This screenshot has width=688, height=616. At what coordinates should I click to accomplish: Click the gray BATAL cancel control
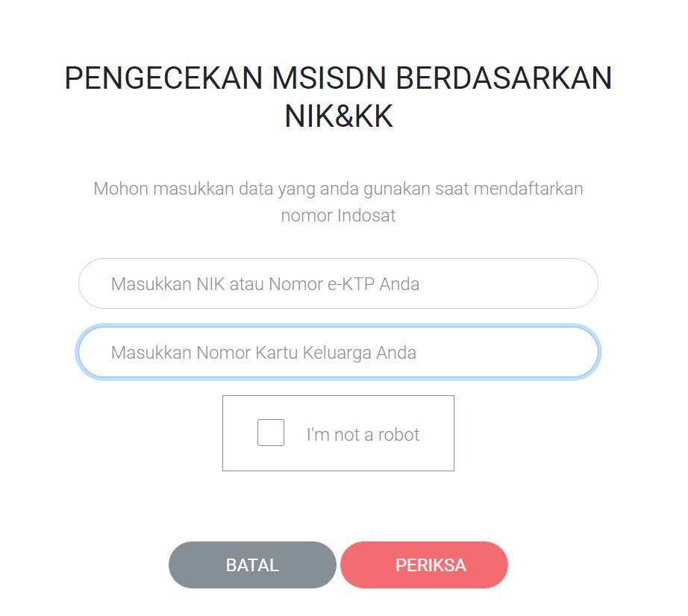point(252,565)
